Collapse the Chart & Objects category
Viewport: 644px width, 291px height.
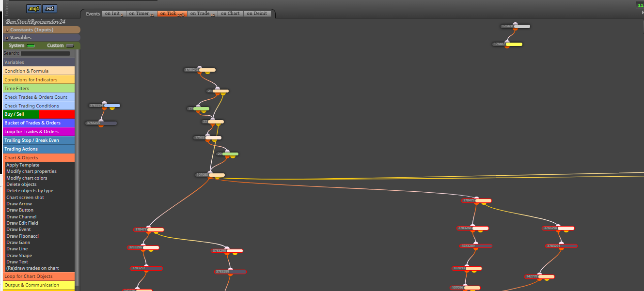point(39,158)
